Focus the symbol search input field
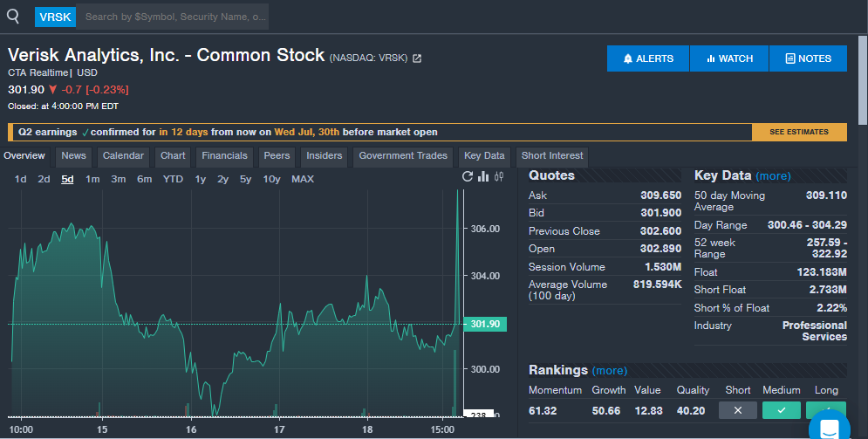 (x=172, y=17)
